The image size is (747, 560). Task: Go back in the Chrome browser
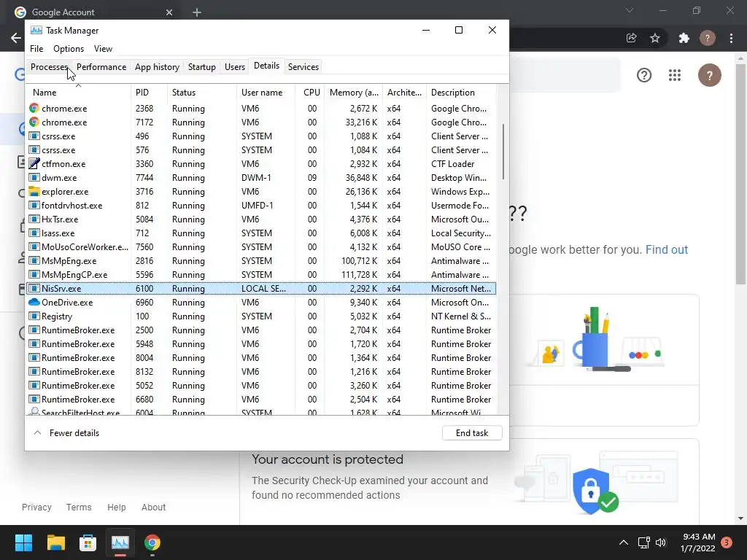click(x=16, y=38)
